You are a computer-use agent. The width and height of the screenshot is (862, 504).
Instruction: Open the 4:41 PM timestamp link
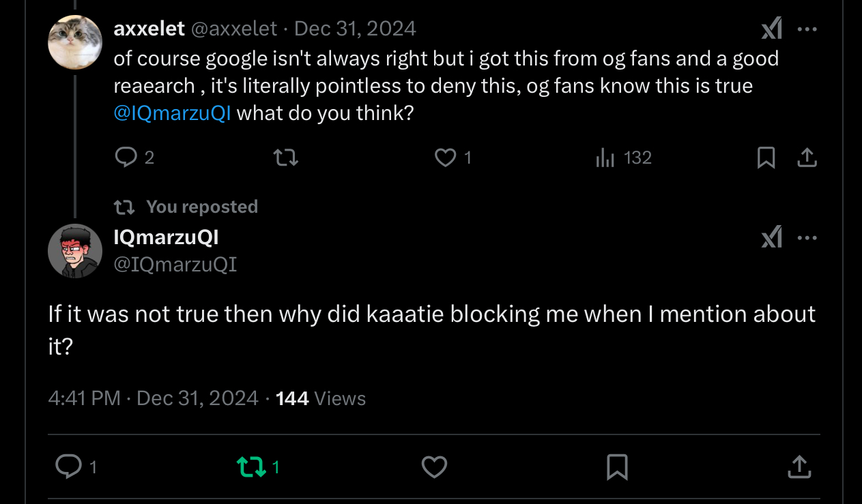[84, 398]
